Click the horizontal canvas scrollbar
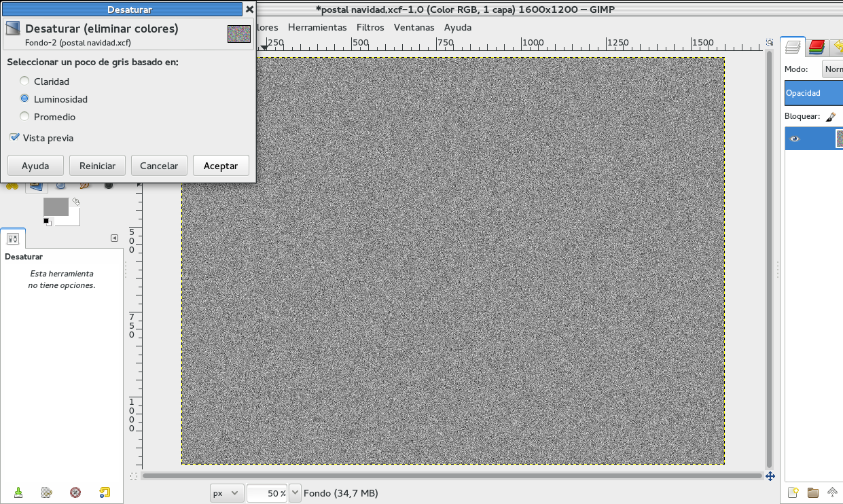Image resolution: width=843 pixels, height=504 pixels. 448,475
